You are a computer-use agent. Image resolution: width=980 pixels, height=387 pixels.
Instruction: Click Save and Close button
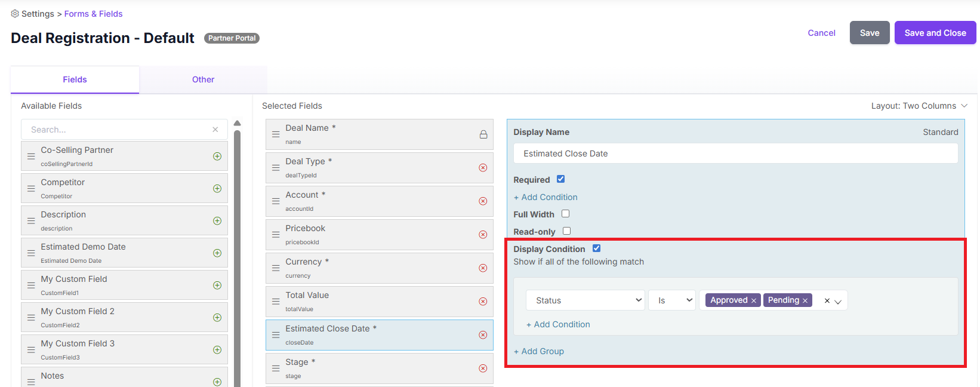(935, 33)
